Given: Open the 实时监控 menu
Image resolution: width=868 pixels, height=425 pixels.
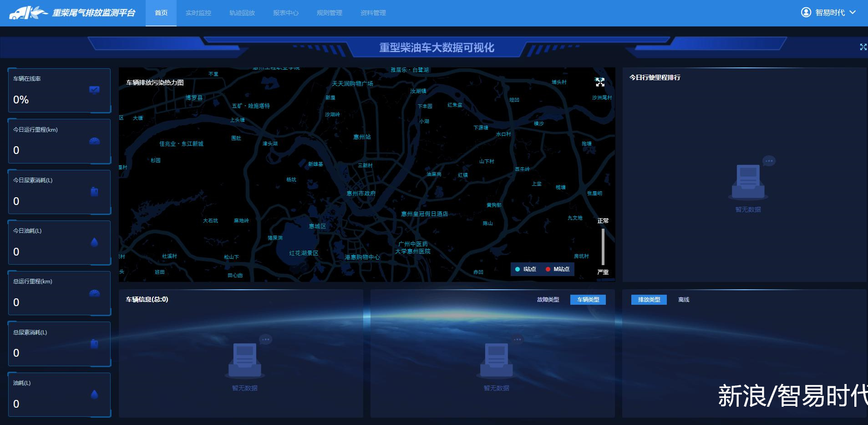Looking at the screenshot, I should click(x=198, y=13).
